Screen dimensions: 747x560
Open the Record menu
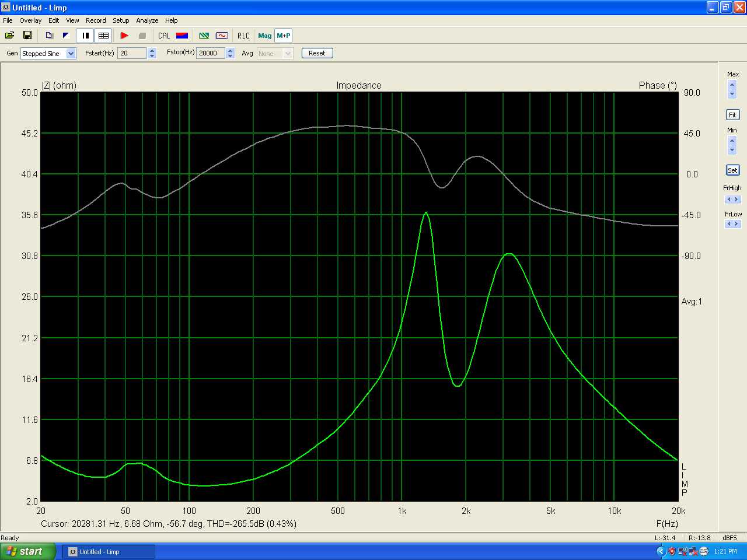tap(96, 20)
